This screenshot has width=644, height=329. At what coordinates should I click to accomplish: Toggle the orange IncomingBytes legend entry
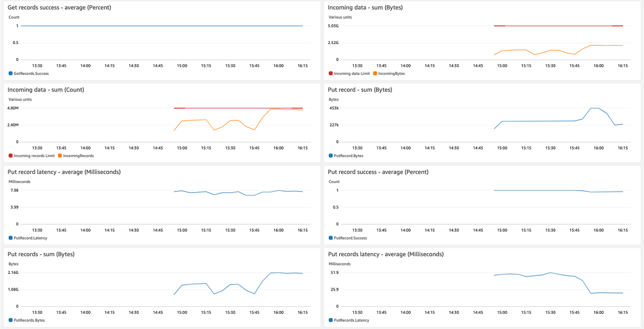[x=389, y=73]
